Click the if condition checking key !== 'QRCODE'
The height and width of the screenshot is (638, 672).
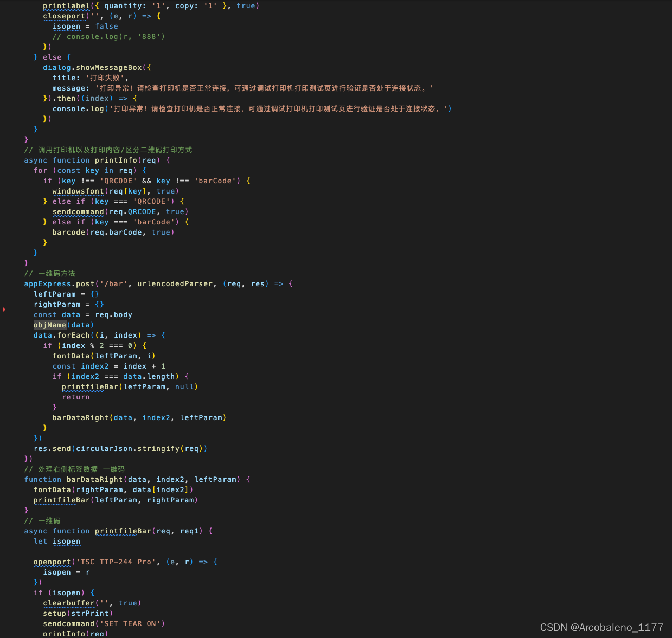point(146,181)
